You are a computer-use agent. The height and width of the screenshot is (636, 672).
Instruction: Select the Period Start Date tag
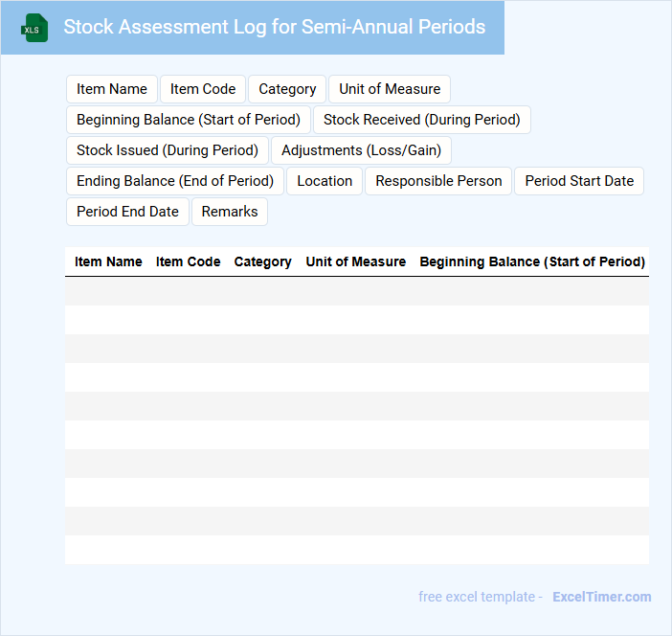(579, 181)
